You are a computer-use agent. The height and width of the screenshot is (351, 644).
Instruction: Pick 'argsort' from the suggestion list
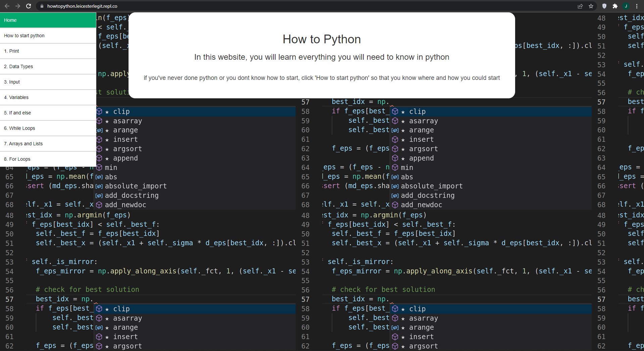tap(128, 149)
